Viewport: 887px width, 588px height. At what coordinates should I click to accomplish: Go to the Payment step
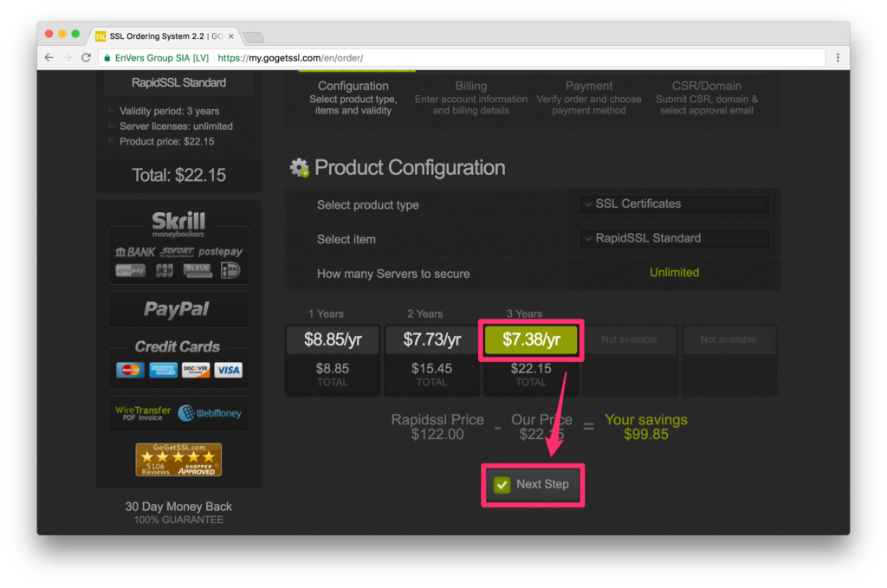[x=589, y=97]
